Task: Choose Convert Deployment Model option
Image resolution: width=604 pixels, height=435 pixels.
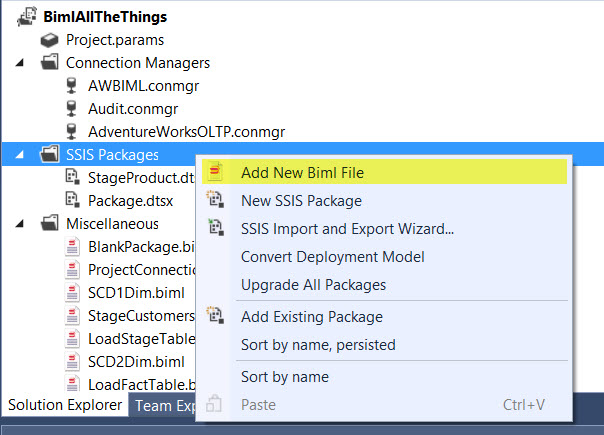Action: (333, 257)
